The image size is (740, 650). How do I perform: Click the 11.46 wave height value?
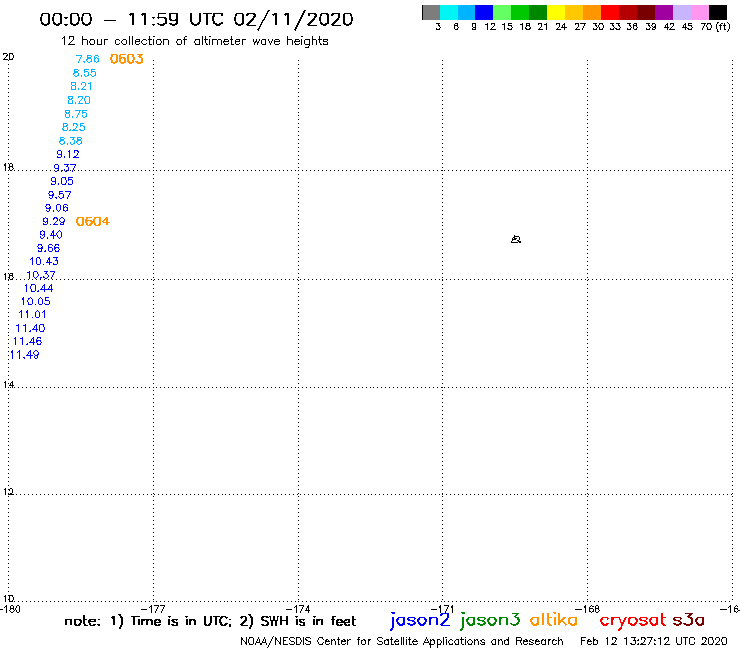pyautogui.click(x=27, y=341)
